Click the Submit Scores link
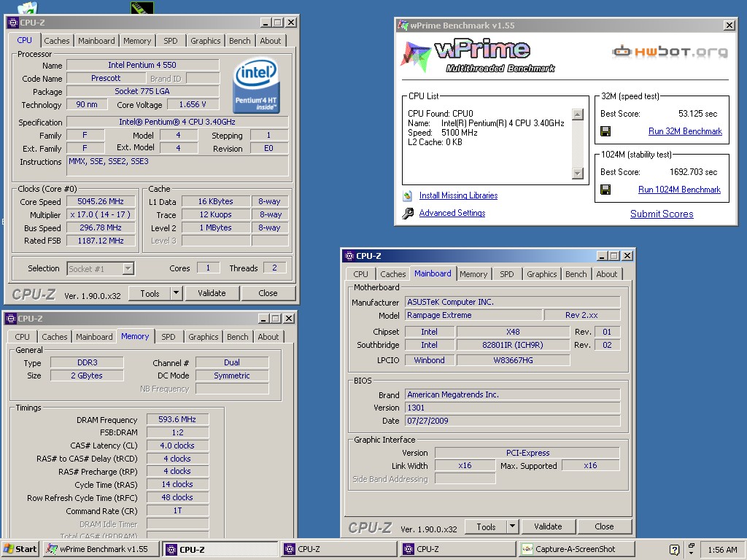This screenshot has height=560, width=747. click(662, 214)
